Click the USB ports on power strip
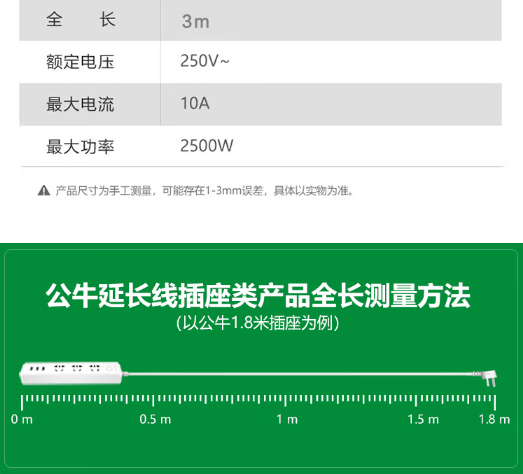523x474 pixels. [x=37, y=369]
